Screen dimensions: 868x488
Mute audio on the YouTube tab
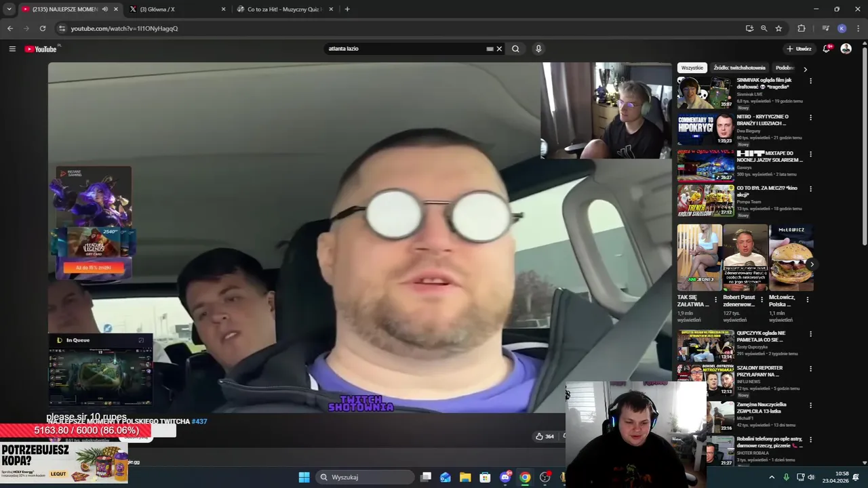pyautogui.click(x=104, y=9)
